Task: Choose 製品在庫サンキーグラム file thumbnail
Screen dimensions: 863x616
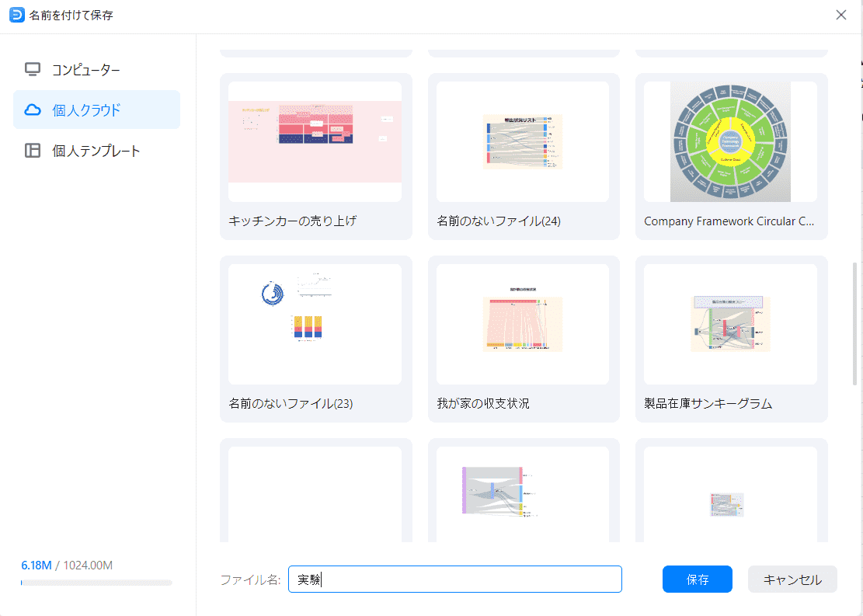Action: (x=730, y=324)
